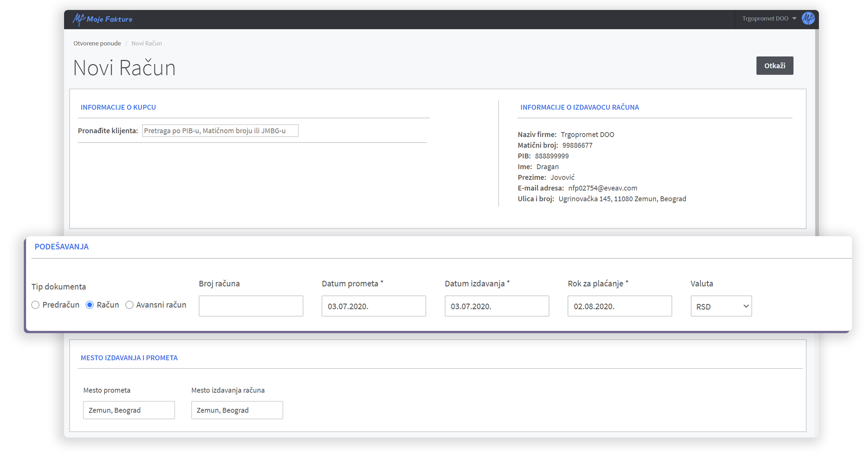Open the Datum izdavanja date field
Viewport: 868px width, 457px height.
[497, 306]
